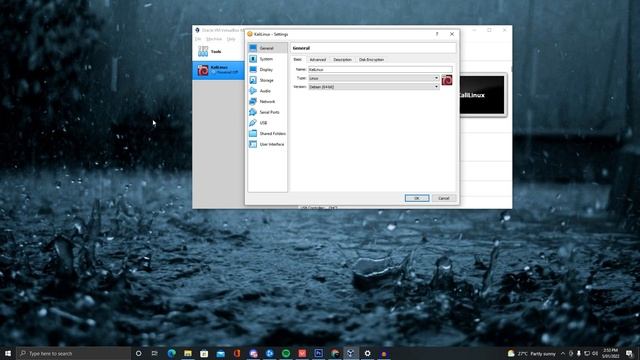Launch Microsoft Edge from the taskbar
This screenshot has width=640, height=360.
tap(171, 353)
